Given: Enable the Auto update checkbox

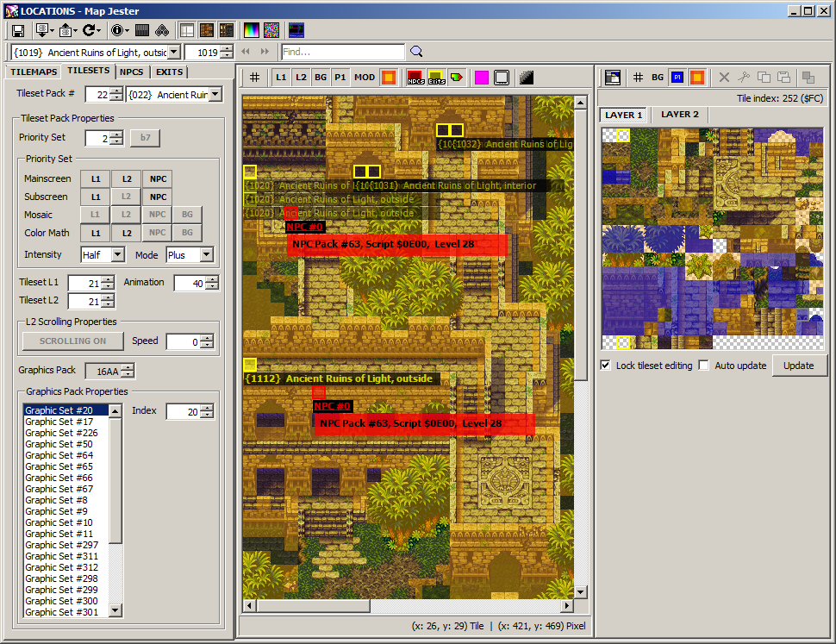Looking at the screenshot, I should pos(704,366).
